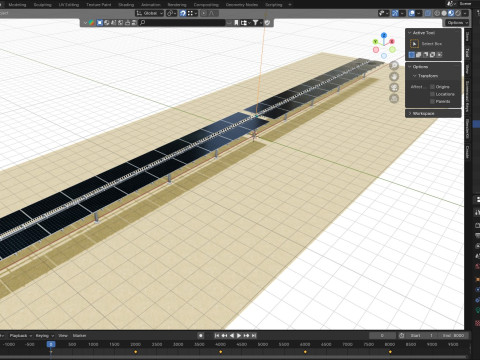The height and width of the screenshot is (360, 480).
Task: Open the Rendering workspace tab
Action: click(177, 5)
